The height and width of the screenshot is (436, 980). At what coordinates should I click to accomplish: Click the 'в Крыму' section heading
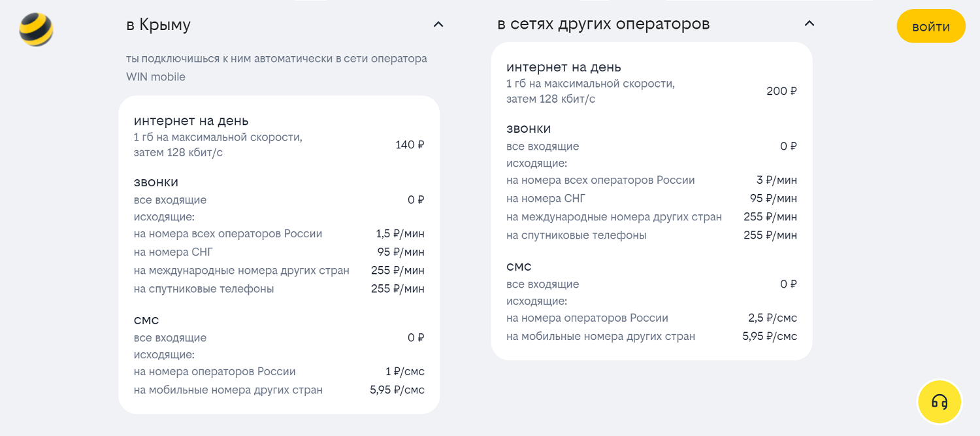(x=158, y=25)
